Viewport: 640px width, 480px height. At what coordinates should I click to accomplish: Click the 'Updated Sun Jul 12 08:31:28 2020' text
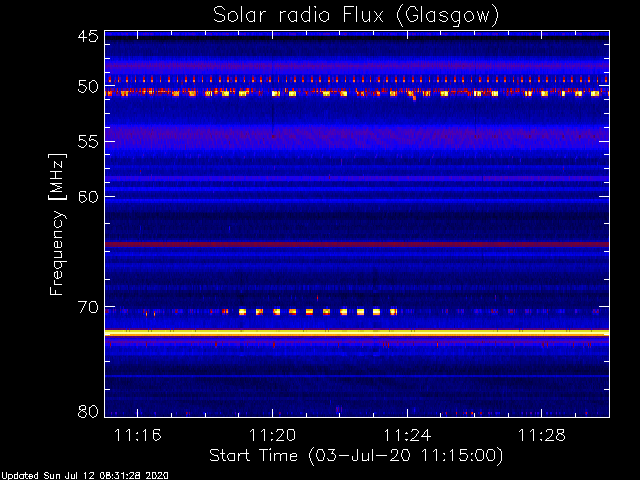coord(84,476)
